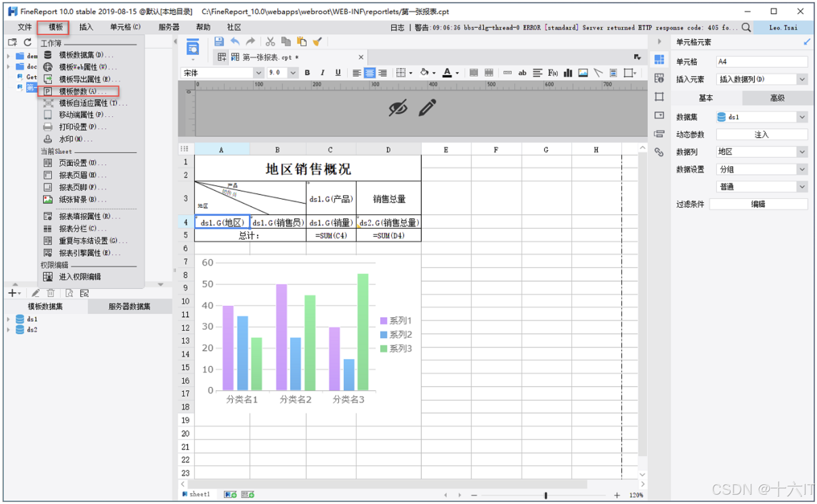The width and height of the screenshot is (817, 504).
Task: Select the sheet1 tab at bottom
Action: [x=196, y=495]
